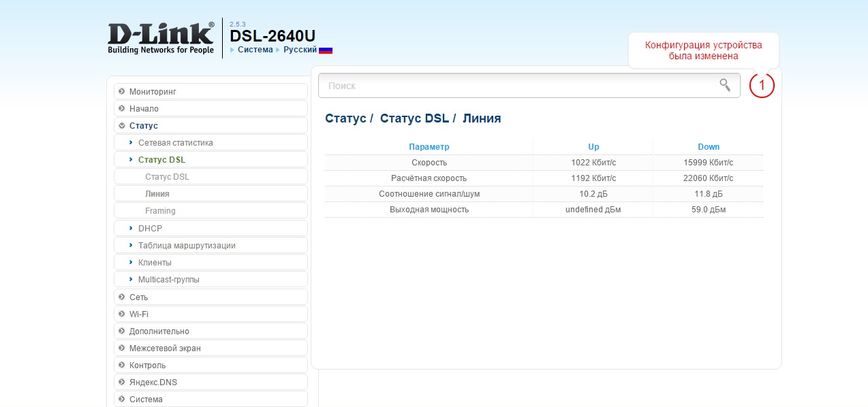Click the Статус breadcrumb link
868x407 pixels.
point(345,118)
